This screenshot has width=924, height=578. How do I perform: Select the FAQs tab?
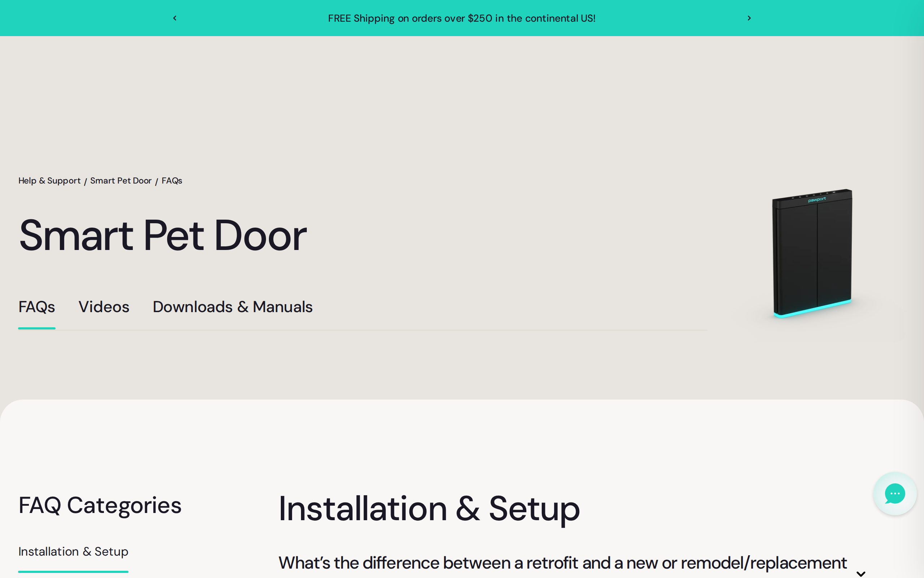pos(37,307)
